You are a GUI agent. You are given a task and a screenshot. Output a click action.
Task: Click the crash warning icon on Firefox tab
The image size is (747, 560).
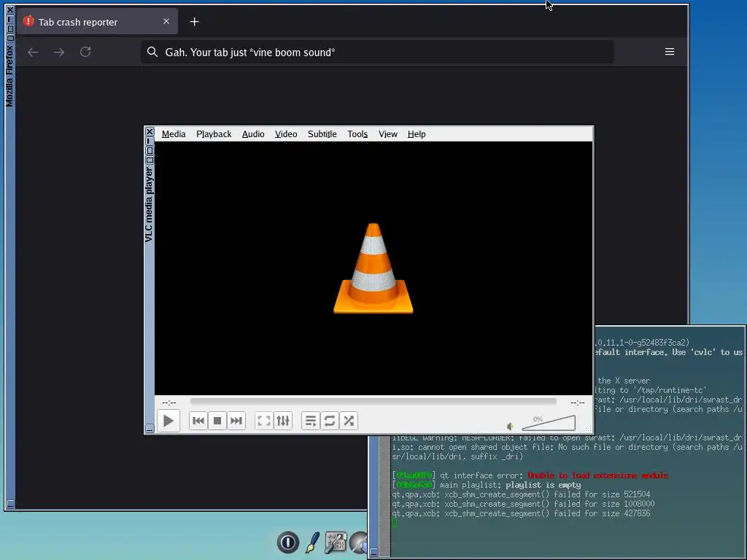[x=28, y=21]
